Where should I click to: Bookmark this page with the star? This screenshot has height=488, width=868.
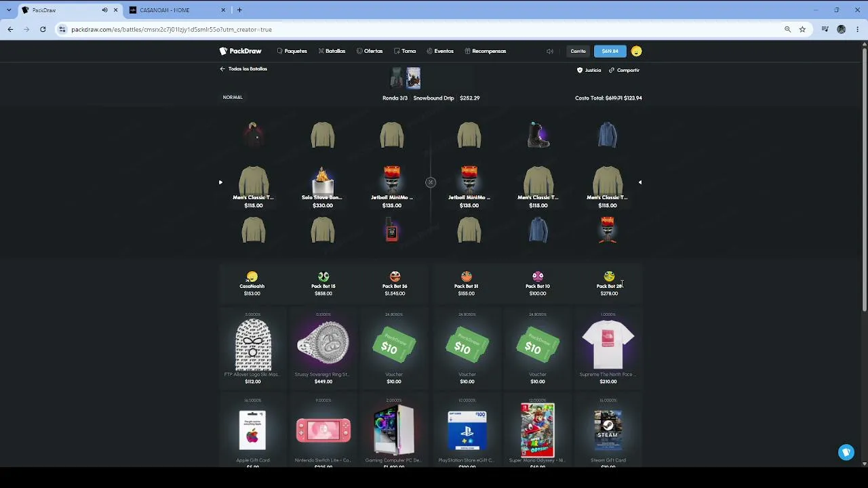(802, 29)
